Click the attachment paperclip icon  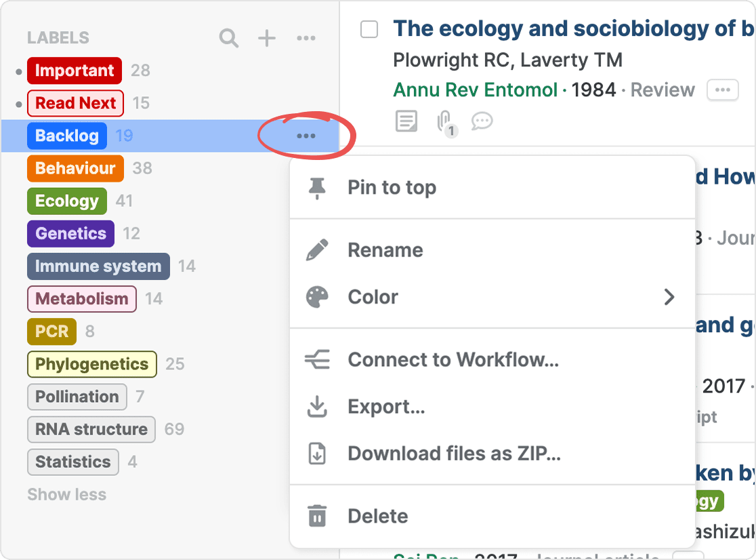pyautogui.click(x=444, y=122)
